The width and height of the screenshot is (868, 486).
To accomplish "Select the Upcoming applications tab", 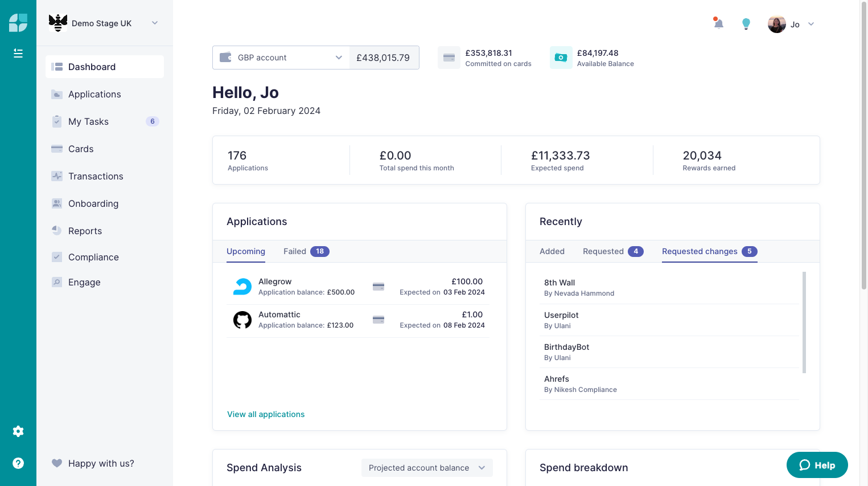I will click(246, 251).
